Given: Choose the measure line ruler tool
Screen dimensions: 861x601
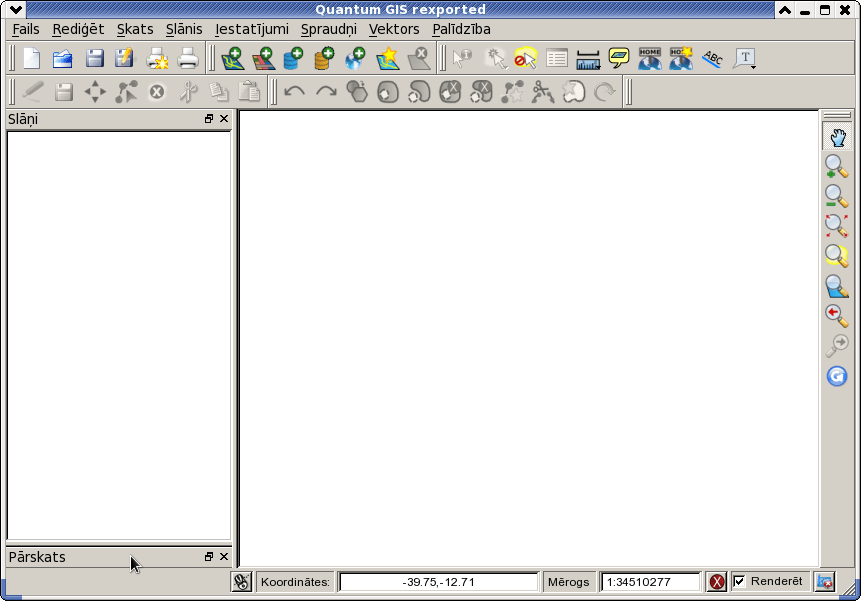Looking at the screenshot, I should tap(588, 59).
